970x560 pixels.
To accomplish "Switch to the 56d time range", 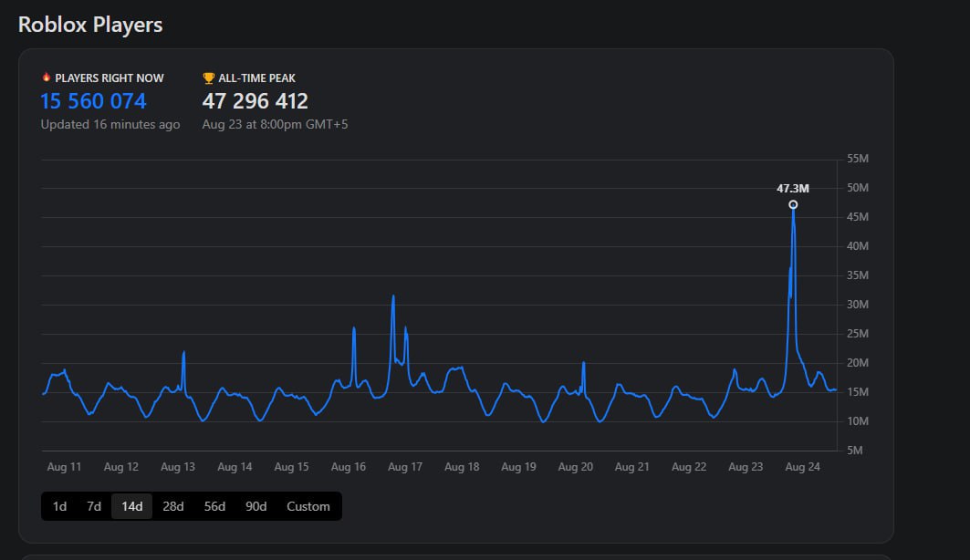I will [x=214, y=506].
